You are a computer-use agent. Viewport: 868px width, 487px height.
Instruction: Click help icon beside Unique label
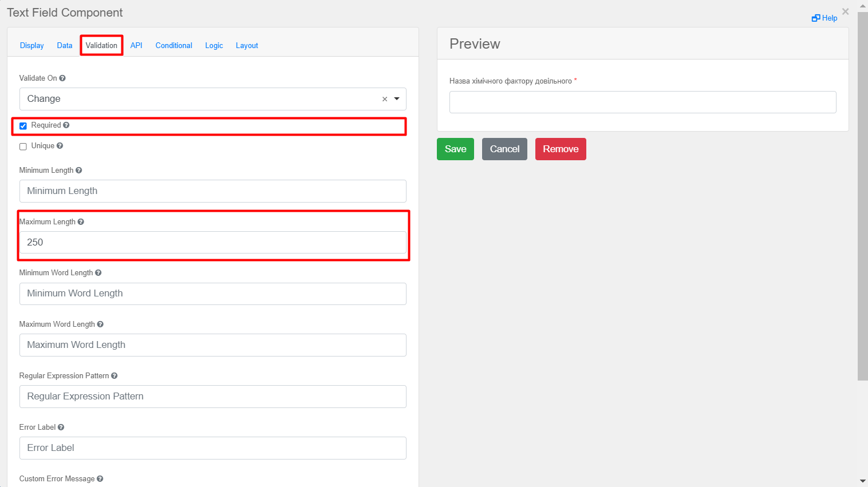tap(60, 146)
